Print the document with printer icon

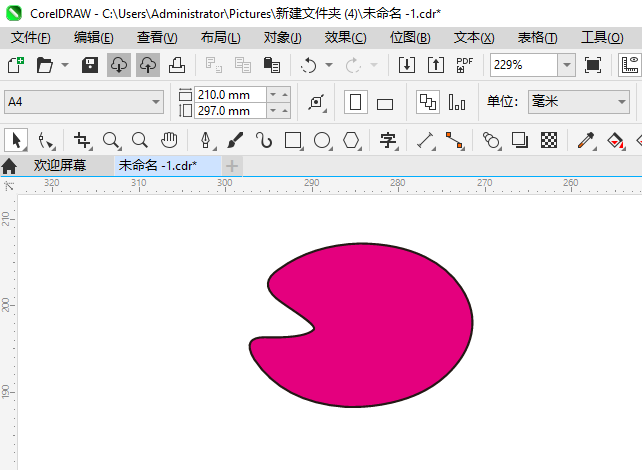point(177,65)
